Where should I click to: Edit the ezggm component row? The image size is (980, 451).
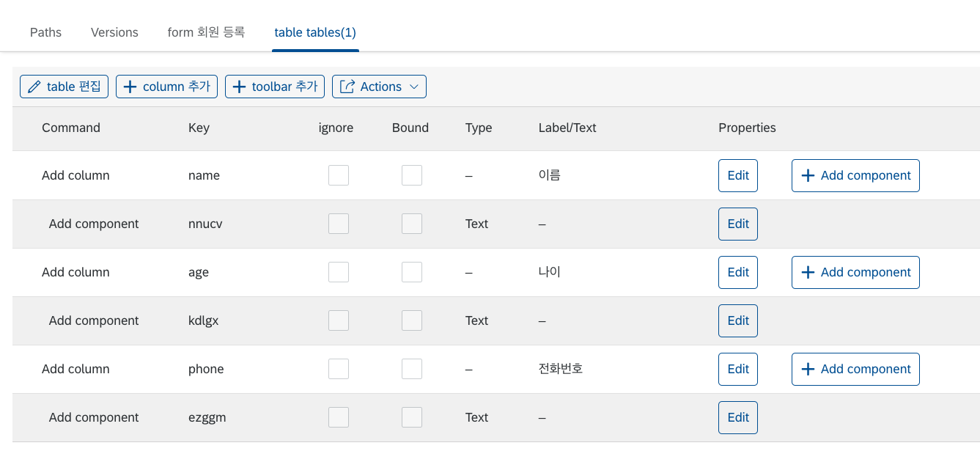click(738, 417)
